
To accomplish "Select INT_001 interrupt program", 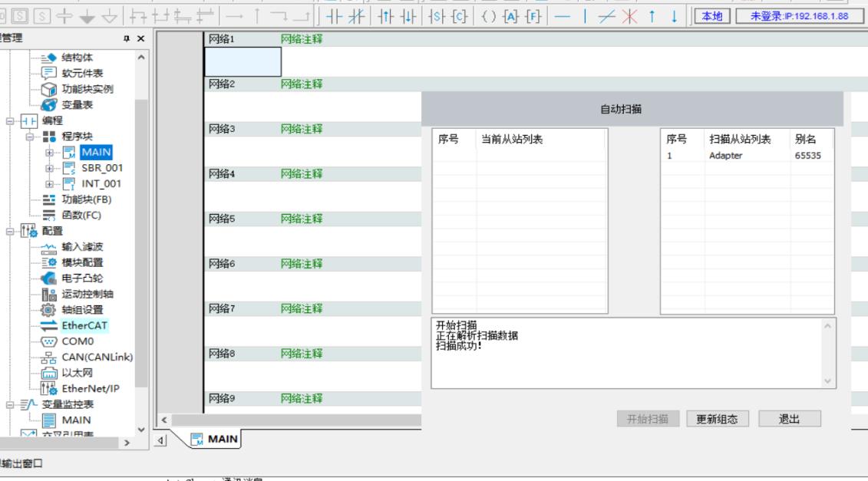I will (101, 183).
